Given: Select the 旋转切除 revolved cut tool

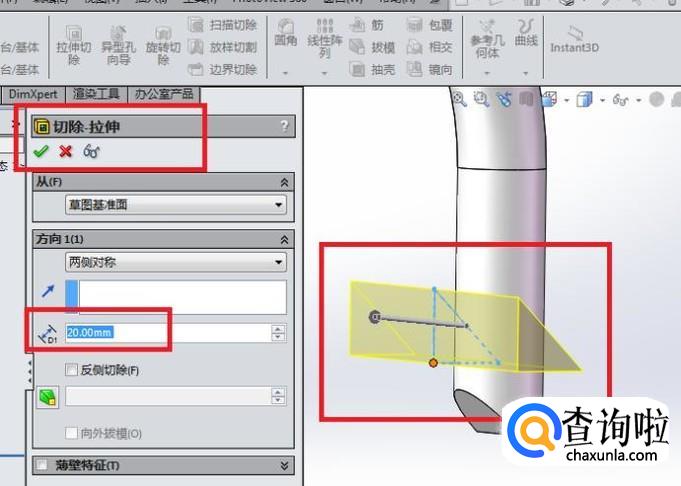Looking at the screenshot, I should click(x=163, y=45).
